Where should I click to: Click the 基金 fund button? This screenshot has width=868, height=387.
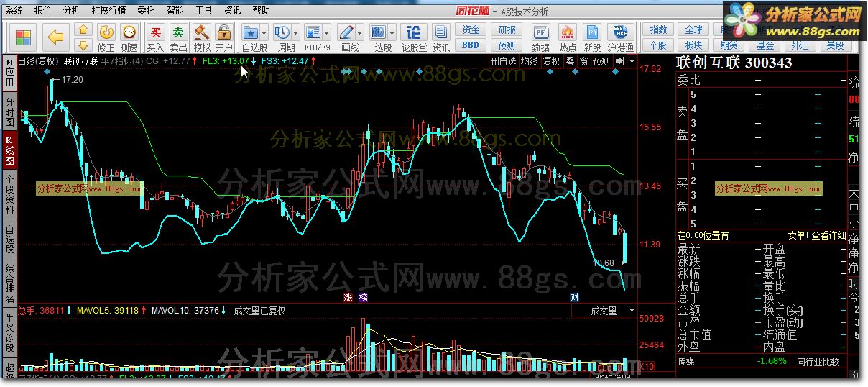[765, 45]
